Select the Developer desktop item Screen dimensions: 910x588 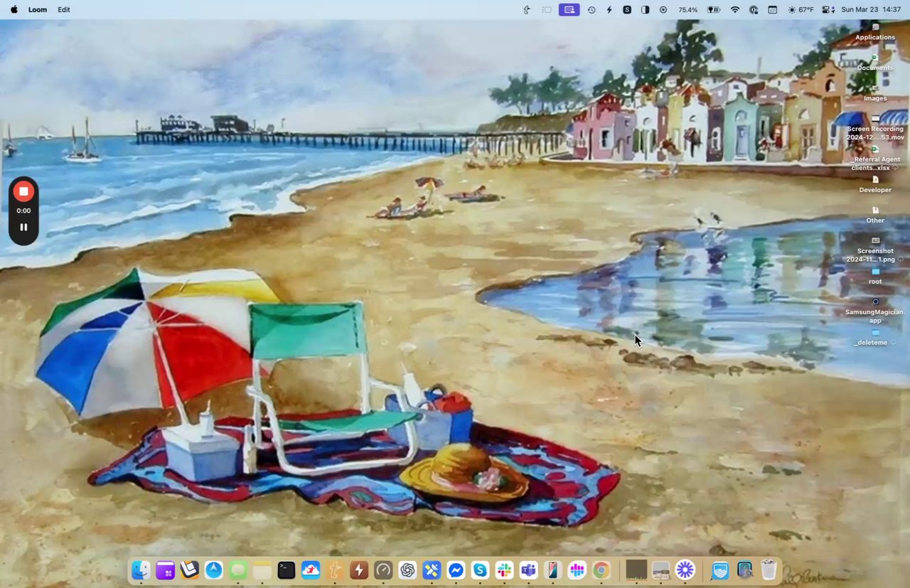tap(875, 185)
